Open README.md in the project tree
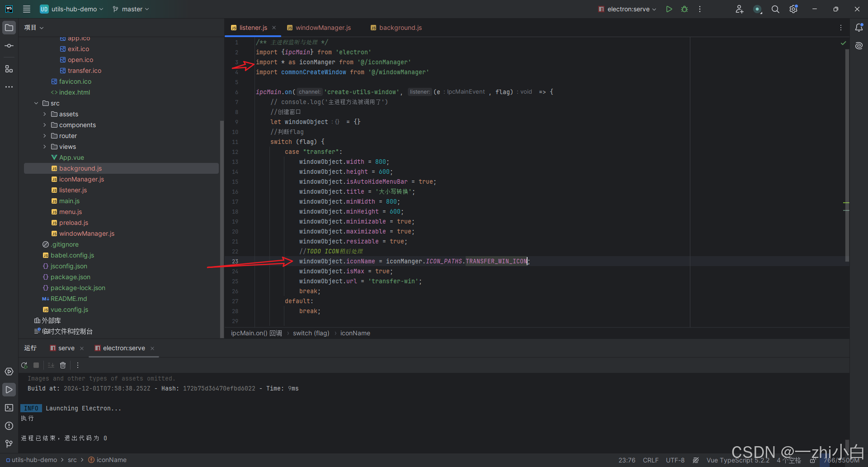Screen dimensions: 868x467 [x=69, y=299]
